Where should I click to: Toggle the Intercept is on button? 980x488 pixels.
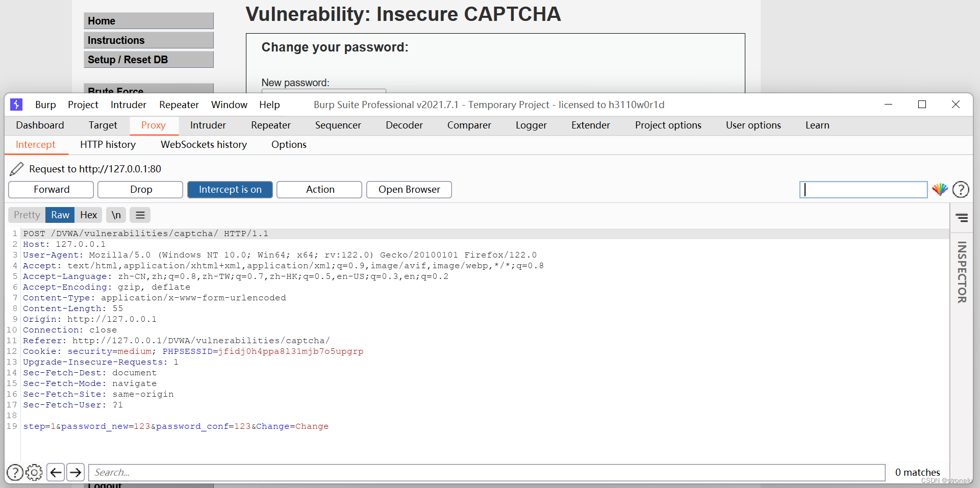click(x=230, y=190)
